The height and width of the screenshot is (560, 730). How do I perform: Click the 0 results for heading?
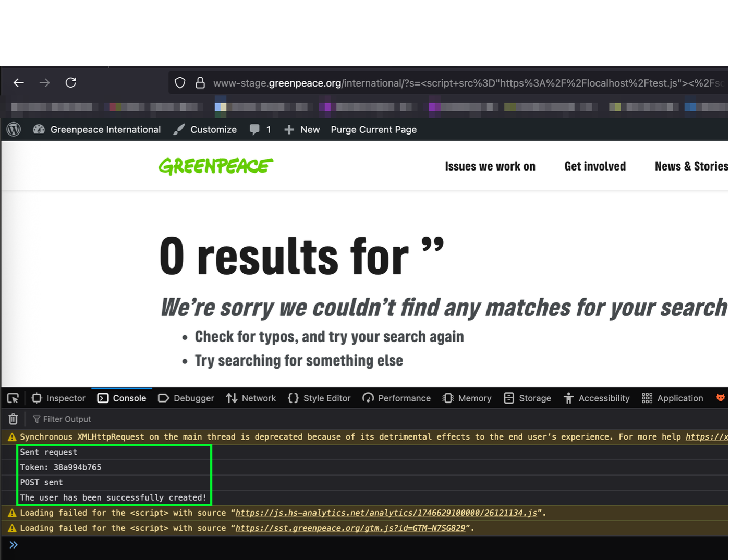301,256
